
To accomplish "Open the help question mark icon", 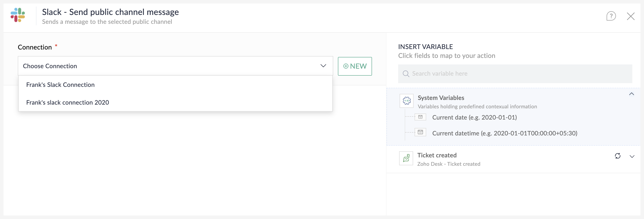I will 611,16.
